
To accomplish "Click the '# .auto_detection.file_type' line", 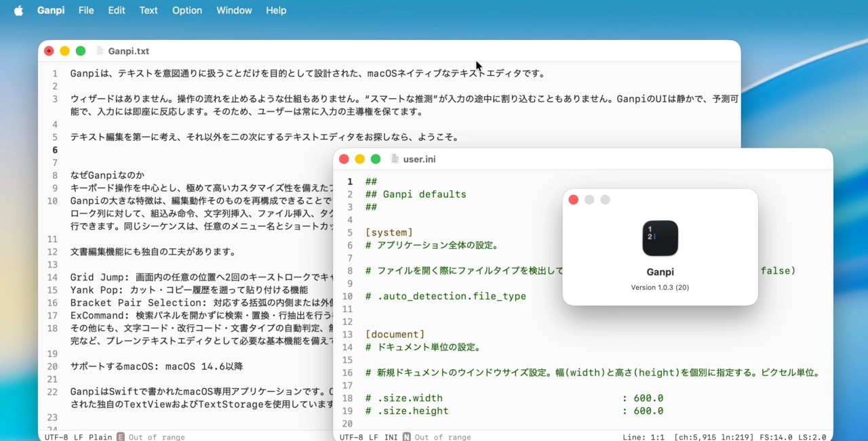I will click(446, 296).
